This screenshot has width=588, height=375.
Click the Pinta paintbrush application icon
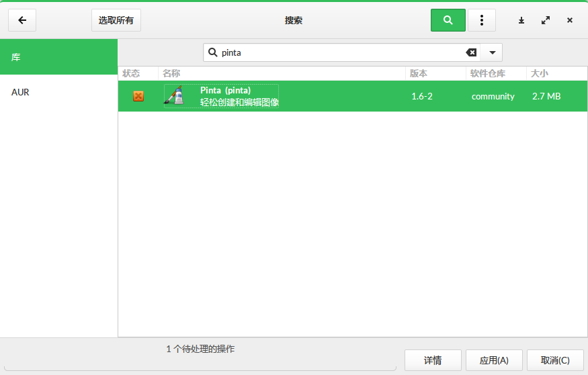point(173,95)
